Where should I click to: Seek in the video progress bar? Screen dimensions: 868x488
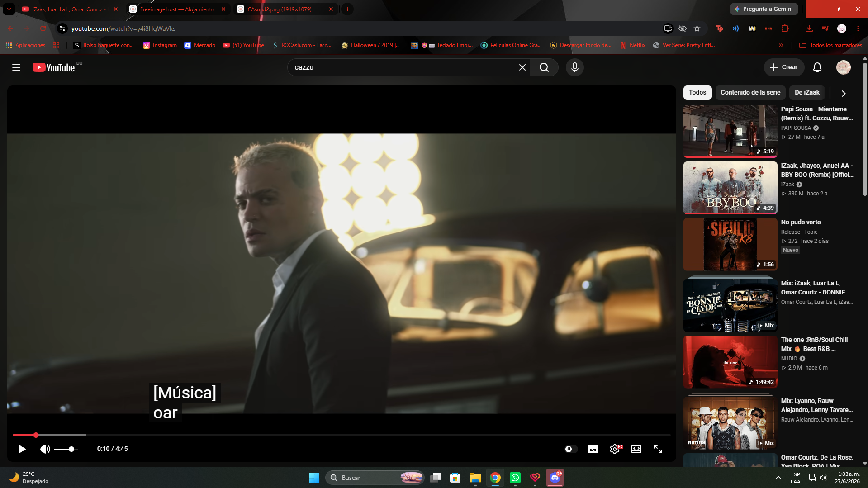click(342, 435)
